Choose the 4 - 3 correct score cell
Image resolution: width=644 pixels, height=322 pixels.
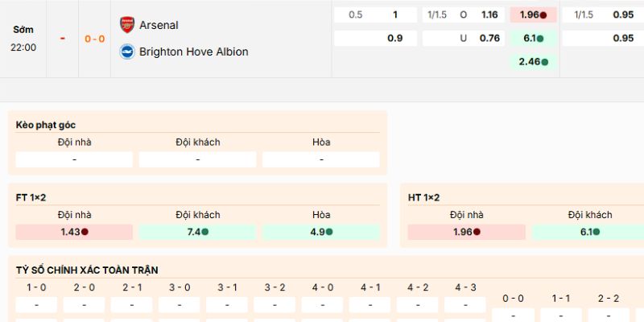pos(465,305)
